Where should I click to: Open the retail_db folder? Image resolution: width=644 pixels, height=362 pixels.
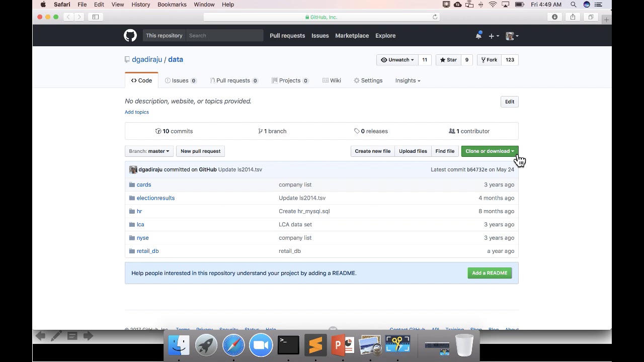coord(147,251)
